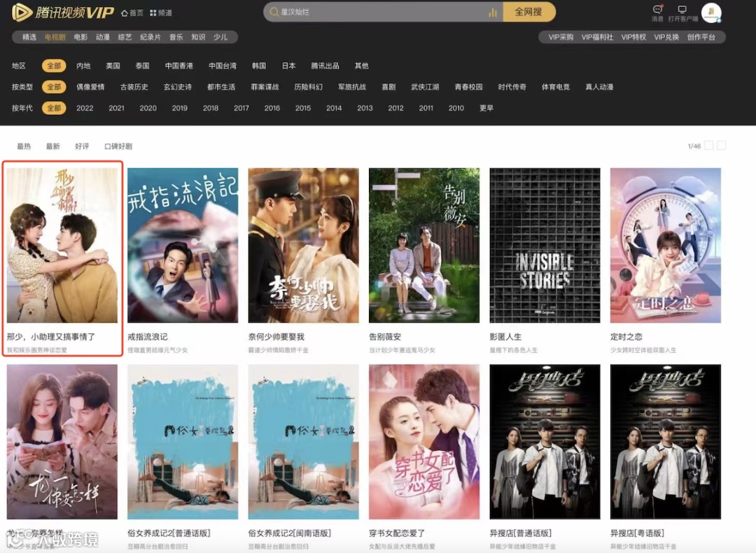Image resolution: width=756 pixels, height=553 pixels.
Task: Filter region by 内地
Action: (x=83, y=66)
